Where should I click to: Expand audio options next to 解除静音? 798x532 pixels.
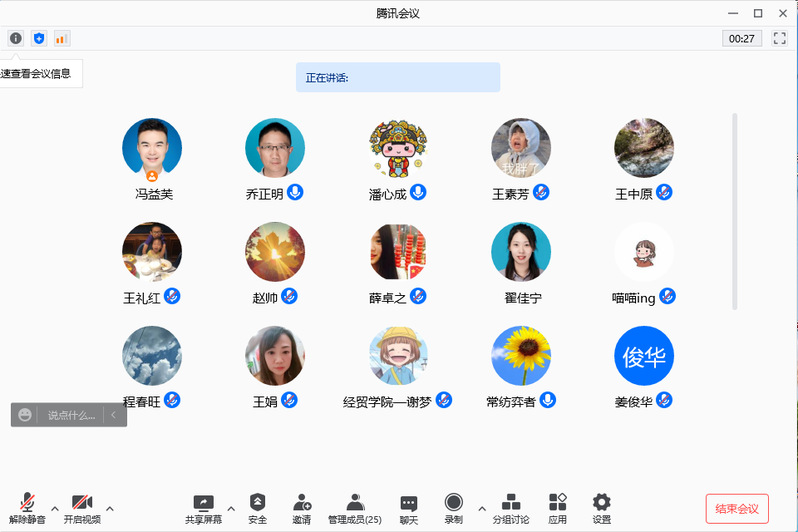click(x=55, y=508)
